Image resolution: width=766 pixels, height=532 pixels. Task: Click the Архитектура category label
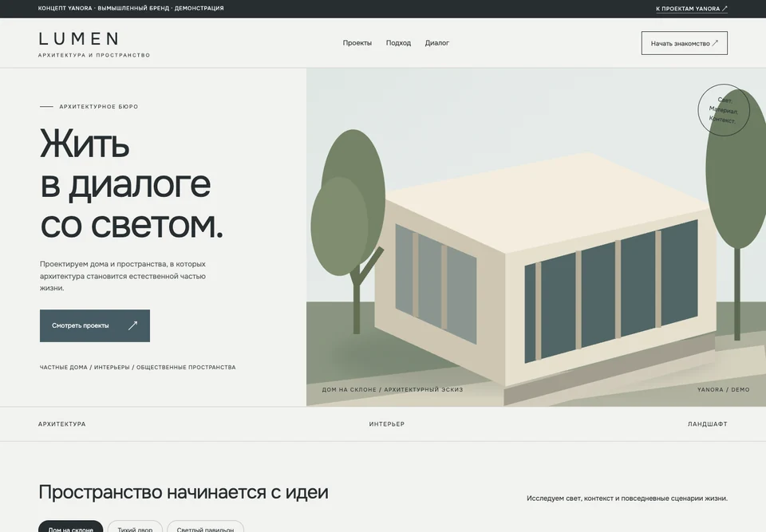point(62,424)
